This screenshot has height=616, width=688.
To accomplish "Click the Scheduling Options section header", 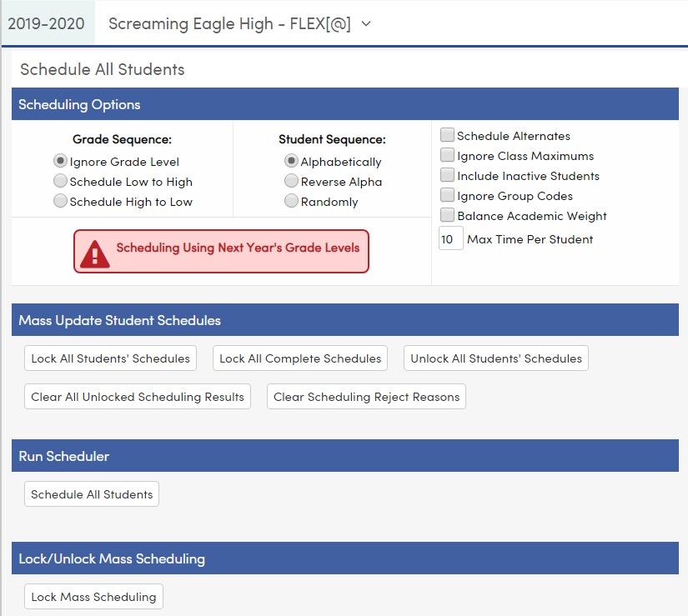I will click(79, 104).
